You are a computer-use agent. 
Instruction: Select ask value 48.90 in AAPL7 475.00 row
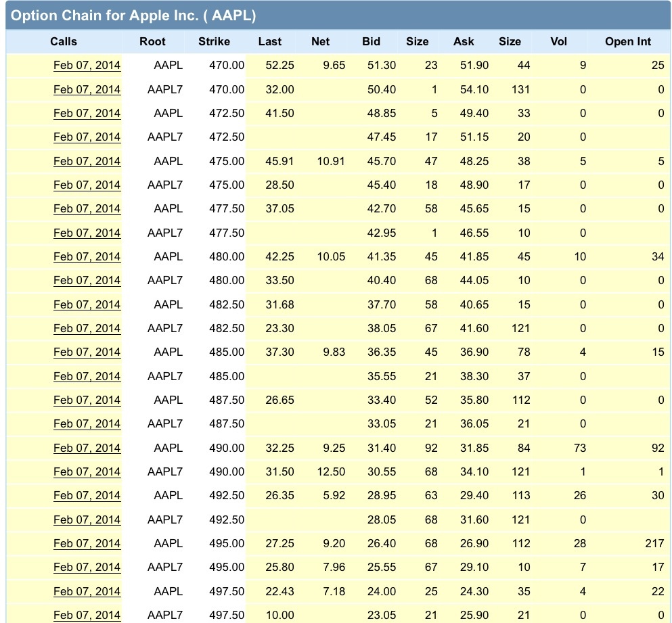(x=474, y=185)
